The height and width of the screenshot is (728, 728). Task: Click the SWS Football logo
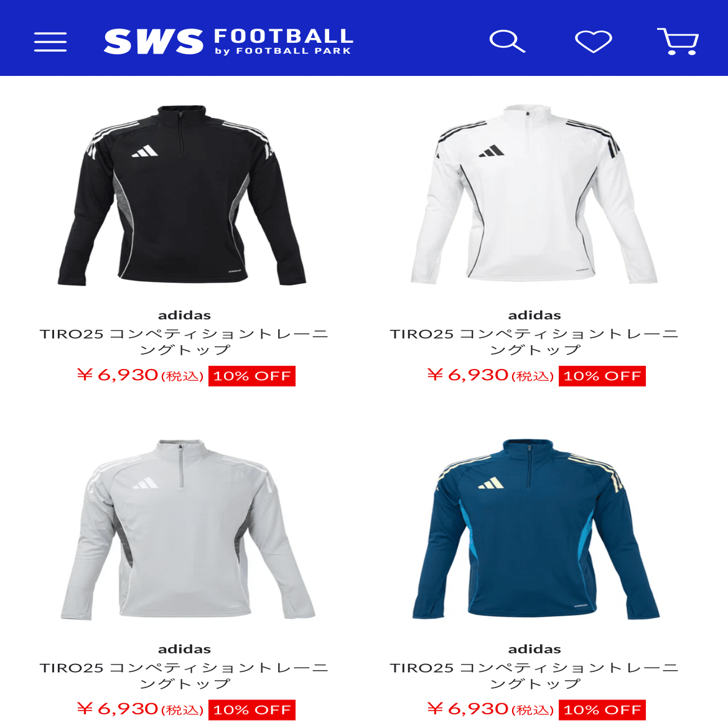point(228,41)
